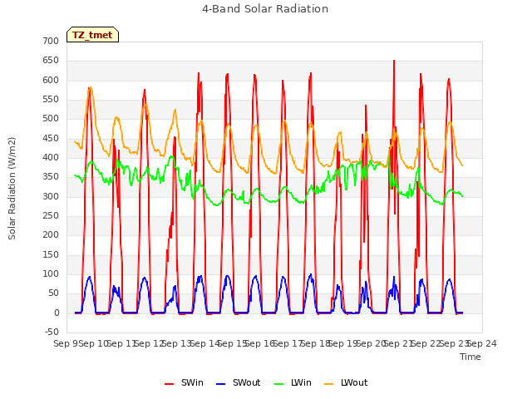Screen dimensions: 532x399
Task: Toggle the SWout legend entry
Action: (239, 382)
